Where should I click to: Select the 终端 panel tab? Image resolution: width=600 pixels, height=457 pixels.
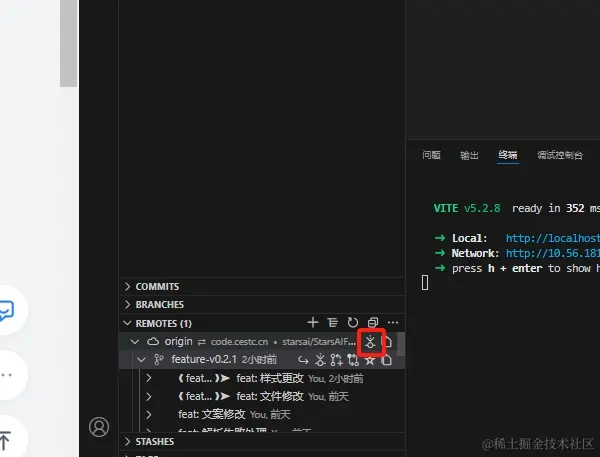(x=508, y=155)
